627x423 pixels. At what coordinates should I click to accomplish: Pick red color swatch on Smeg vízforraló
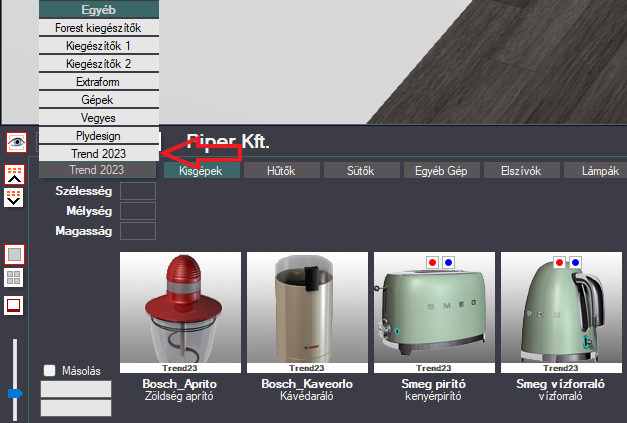pyautogui.click(x=559, y=262)
